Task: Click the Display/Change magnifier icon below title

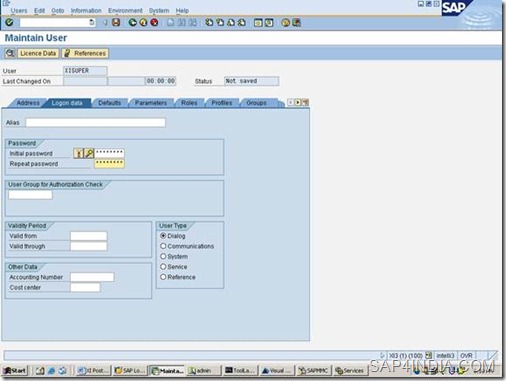Action: point(10,53)
